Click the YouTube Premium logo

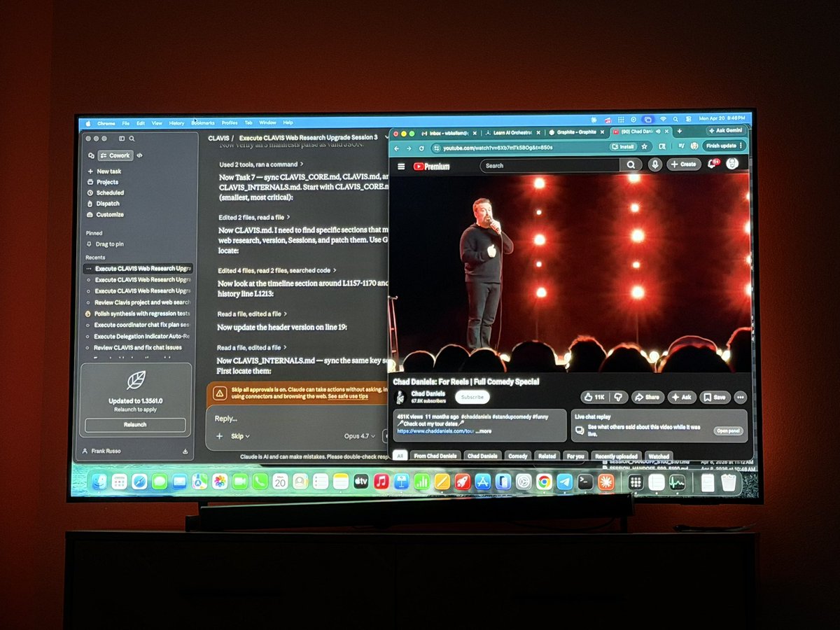[431, 167]
